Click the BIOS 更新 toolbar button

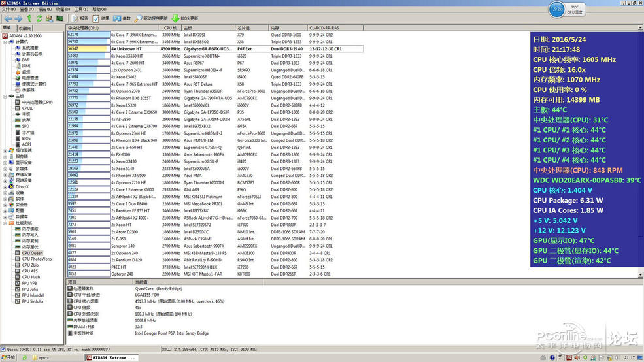(x=185, y=18)
